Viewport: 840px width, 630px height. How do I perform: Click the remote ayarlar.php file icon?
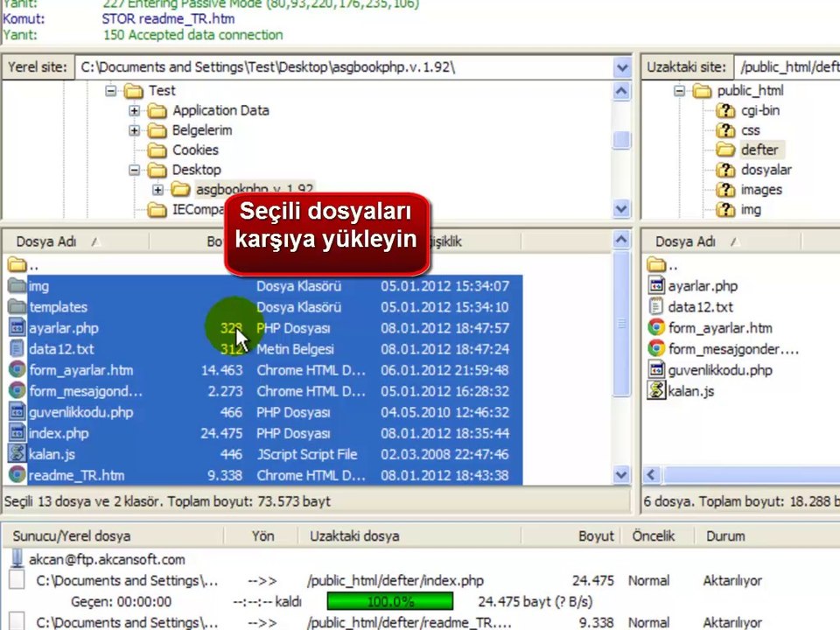(x=656, y=285)
